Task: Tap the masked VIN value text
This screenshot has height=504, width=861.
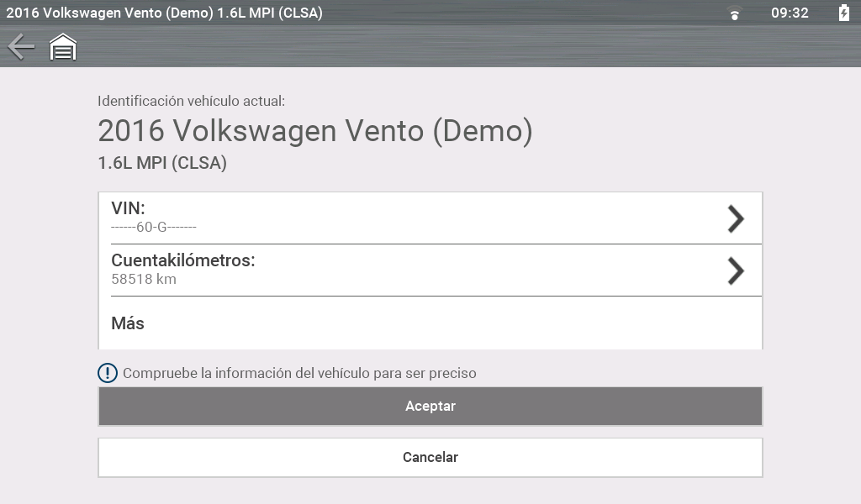Action: click(154, 227)
